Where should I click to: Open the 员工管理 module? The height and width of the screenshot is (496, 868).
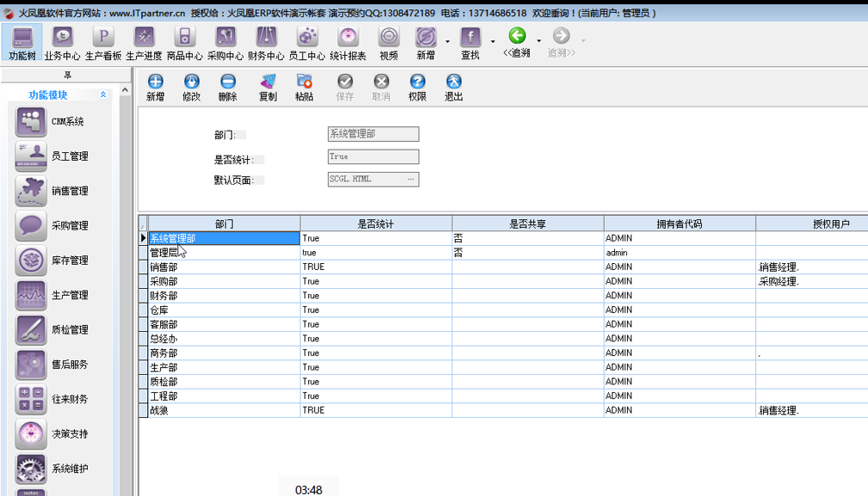pos(52,156)
